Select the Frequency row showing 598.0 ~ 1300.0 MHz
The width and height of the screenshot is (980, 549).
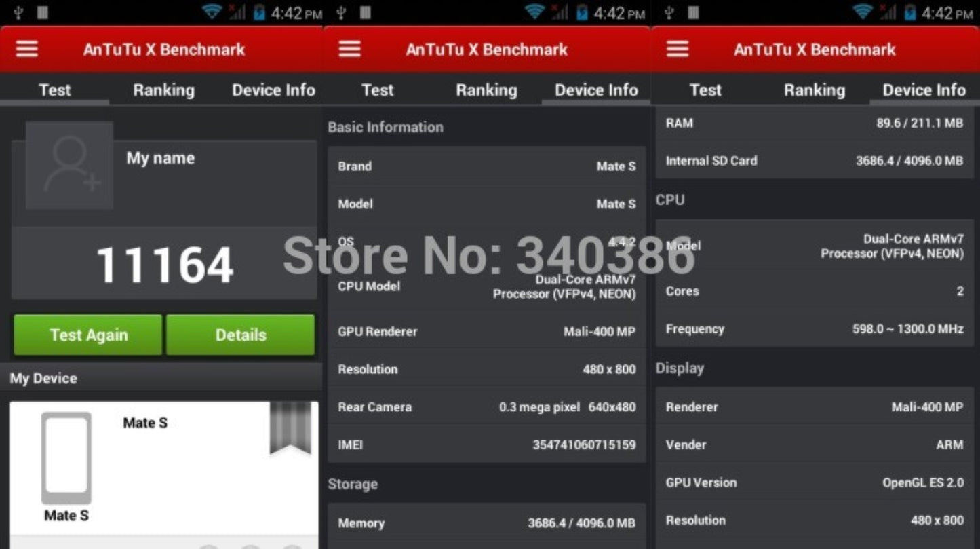point(815,329)
